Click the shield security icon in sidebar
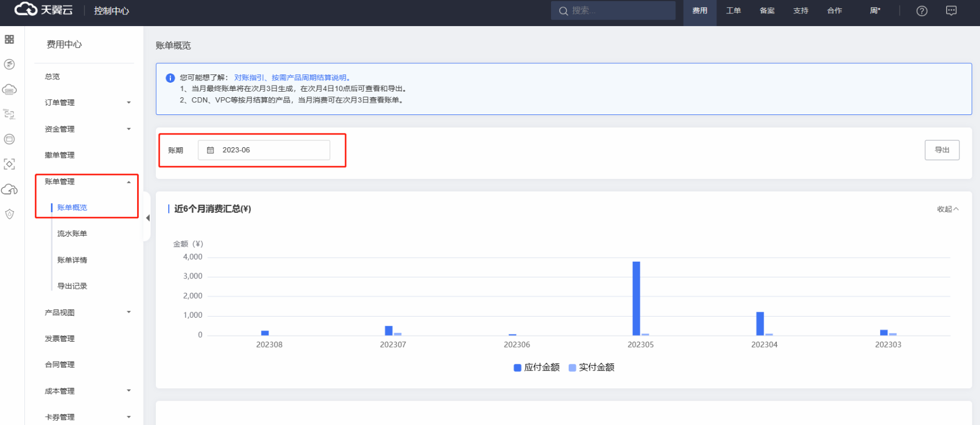The image size is (980, 425). tap(9, 214)
